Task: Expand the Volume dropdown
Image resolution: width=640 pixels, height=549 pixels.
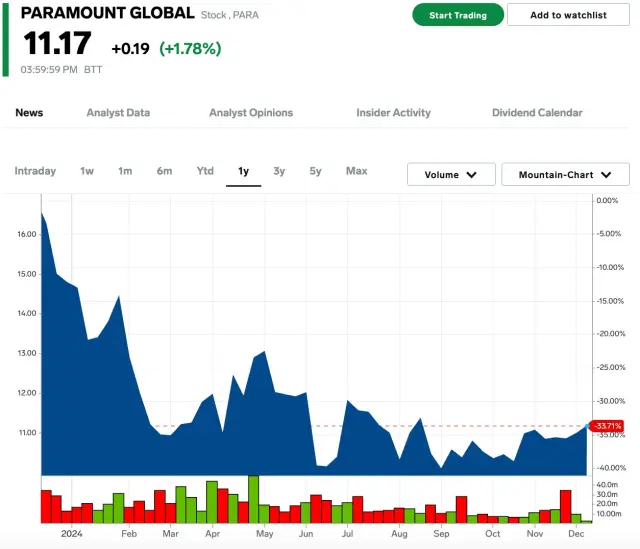Action: (x=451, y=175)
